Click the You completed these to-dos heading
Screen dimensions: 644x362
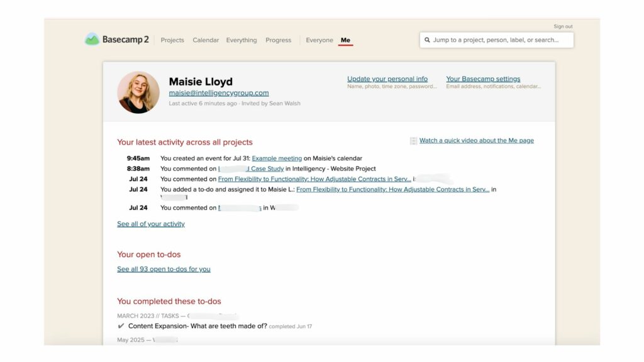pyautogui.click(x=169, y=301)
